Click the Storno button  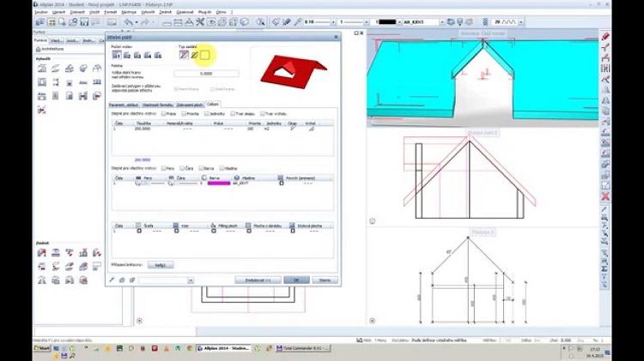tap(325, 280)
